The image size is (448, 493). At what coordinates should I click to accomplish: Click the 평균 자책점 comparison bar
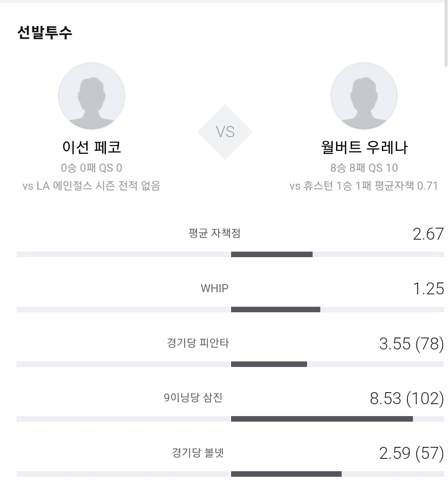(230, 254)
